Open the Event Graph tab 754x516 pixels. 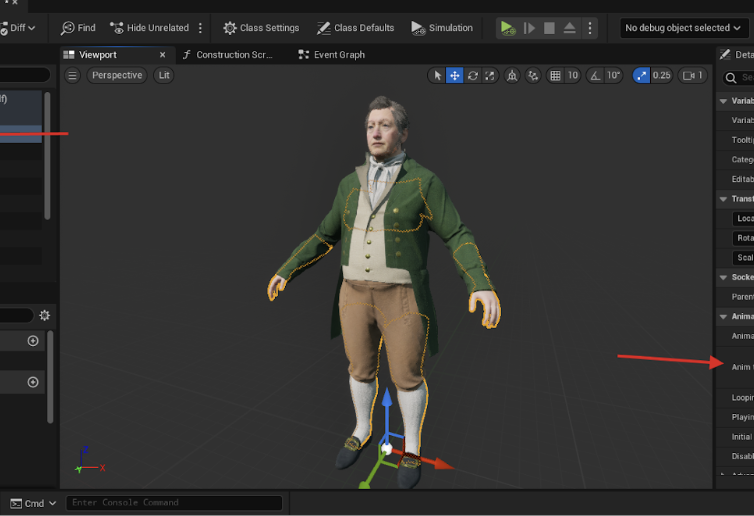332,55
